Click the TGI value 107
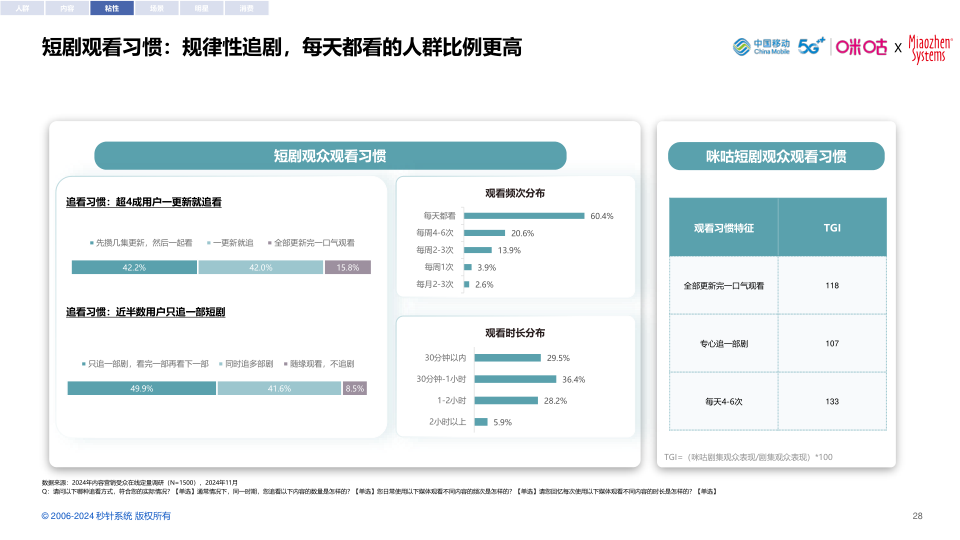Viewport: 960px width, 540px height. (x=832, y=343)
